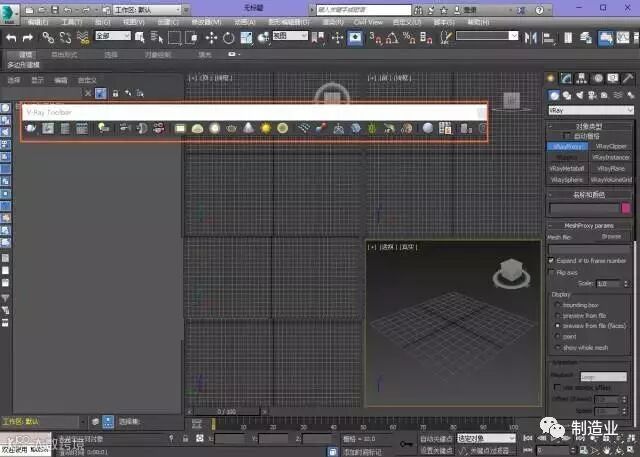Select the show whole mesh radio option
This screenshot has height=457, width=640.
557,347
